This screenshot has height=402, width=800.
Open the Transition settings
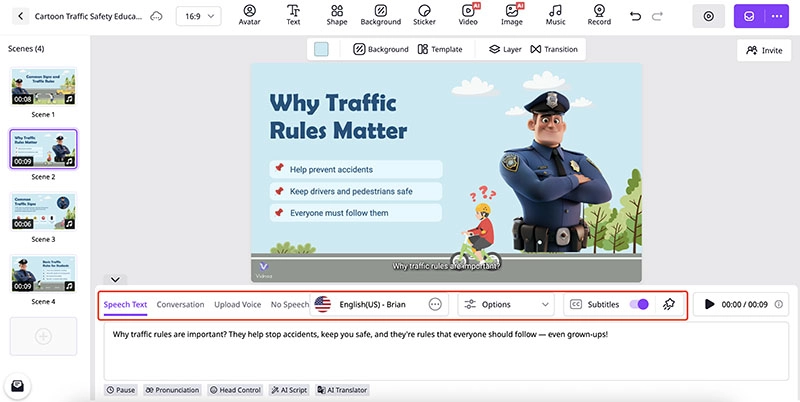coord(554,49)
